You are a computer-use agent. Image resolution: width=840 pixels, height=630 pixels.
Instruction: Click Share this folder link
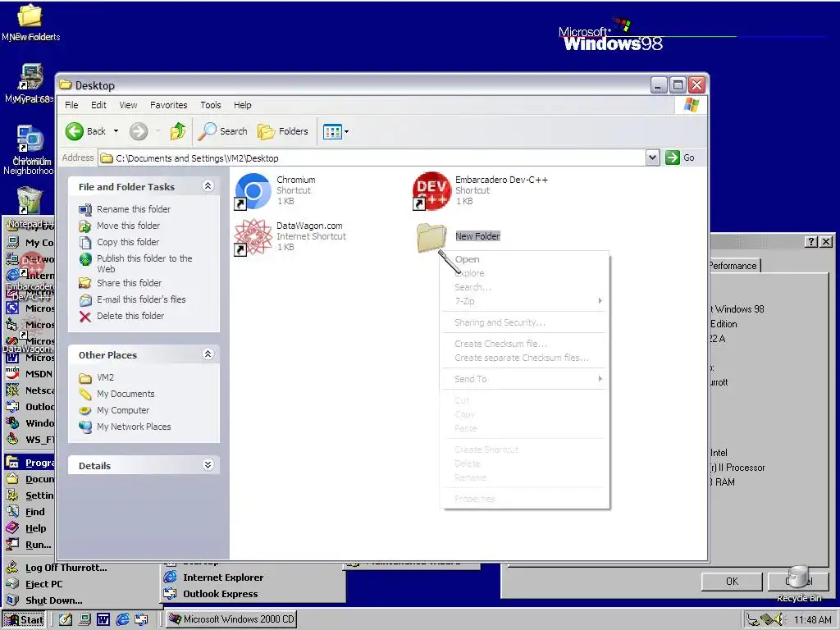point(129,283)
